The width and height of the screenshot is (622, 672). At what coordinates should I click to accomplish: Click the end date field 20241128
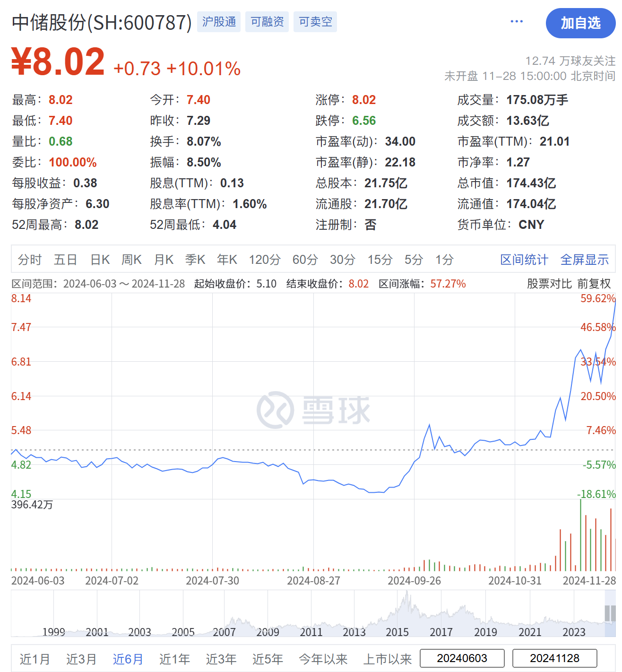pos(555,658)
